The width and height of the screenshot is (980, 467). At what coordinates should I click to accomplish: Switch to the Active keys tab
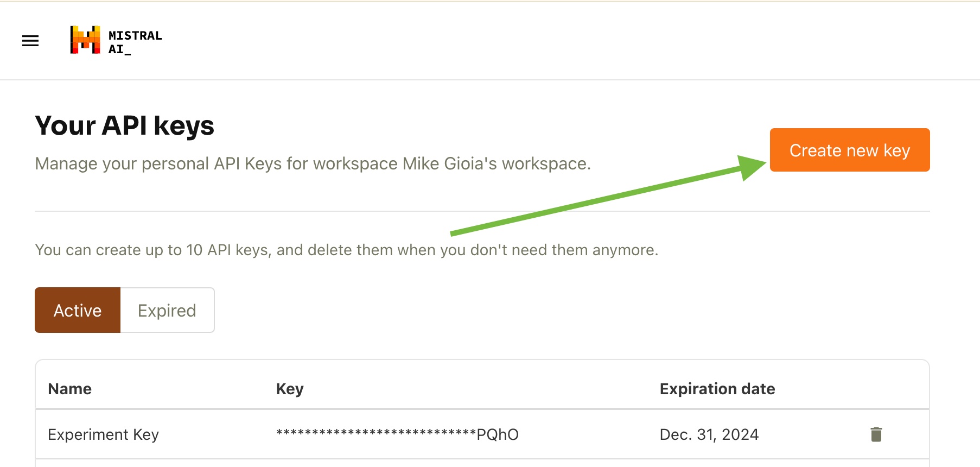(x=78, y=310)
